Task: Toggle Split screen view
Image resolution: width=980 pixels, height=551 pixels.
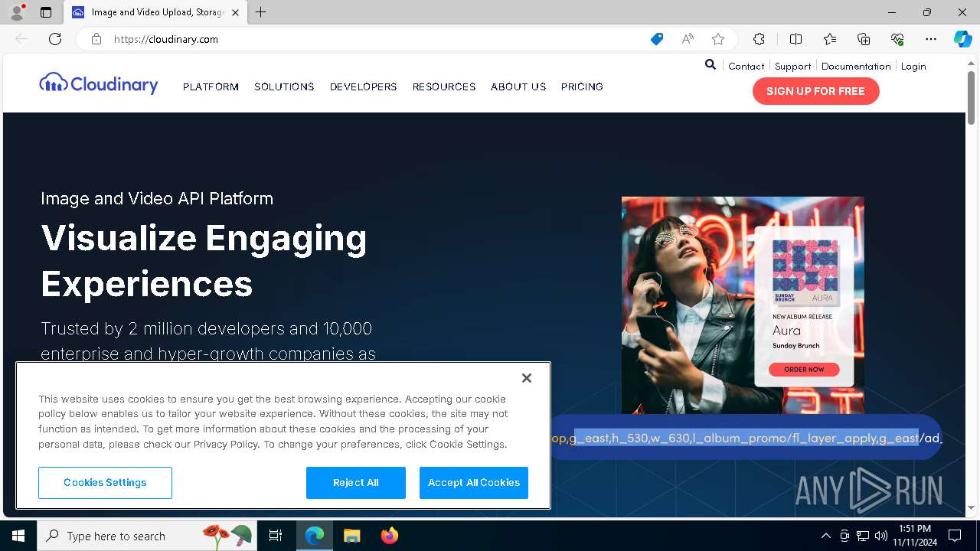Action: (x=795, y=39)
